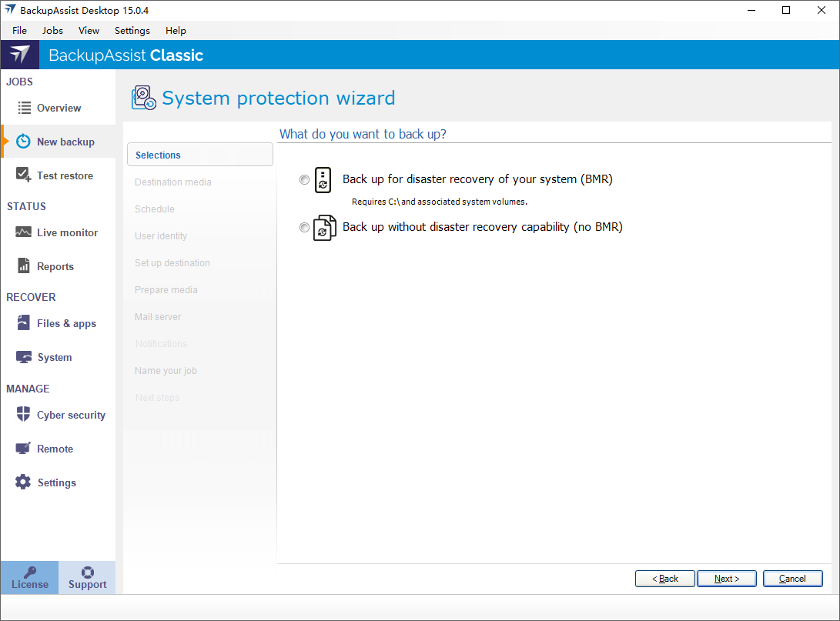Click the System protection wizard disk icon
Image resolution: width=840 pixels, height=621 pixels.
coord(143,98)
